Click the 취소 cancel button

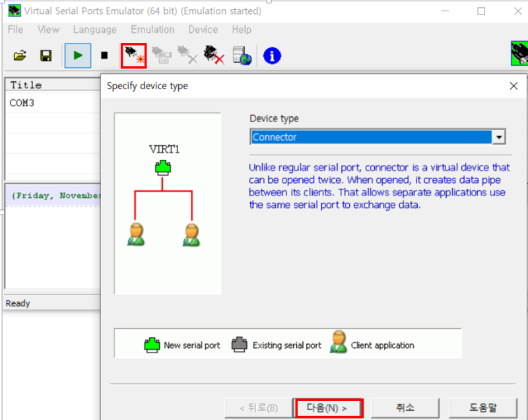tap(405, 408)
